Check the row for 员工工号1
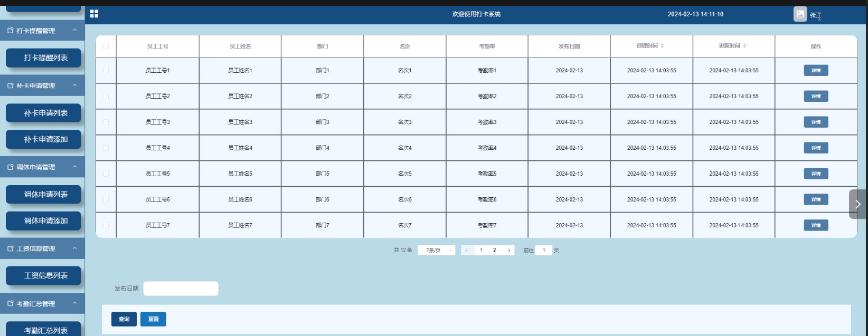Viewport: 868px width, 336px height. [x=106, y=70]
